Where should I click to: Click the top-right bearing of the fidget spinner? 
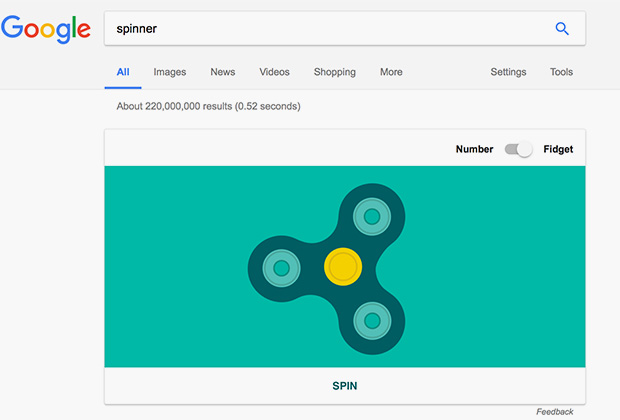[x=372, y=216]
